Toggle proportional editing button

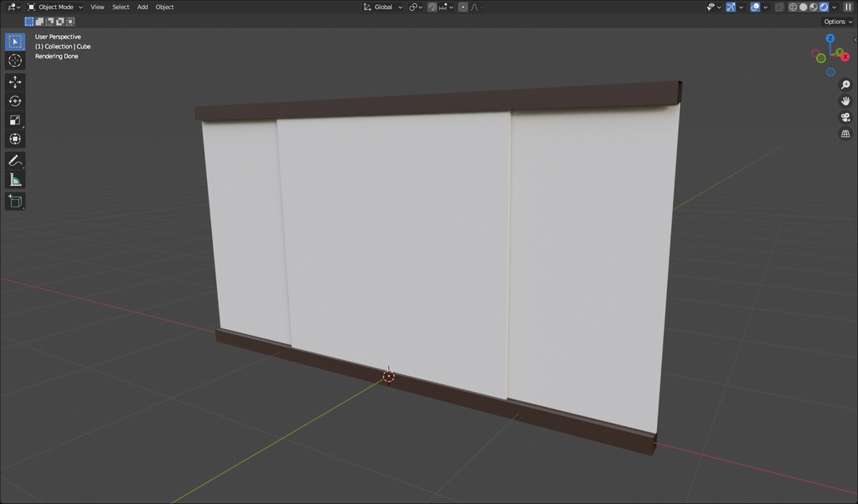463,7
